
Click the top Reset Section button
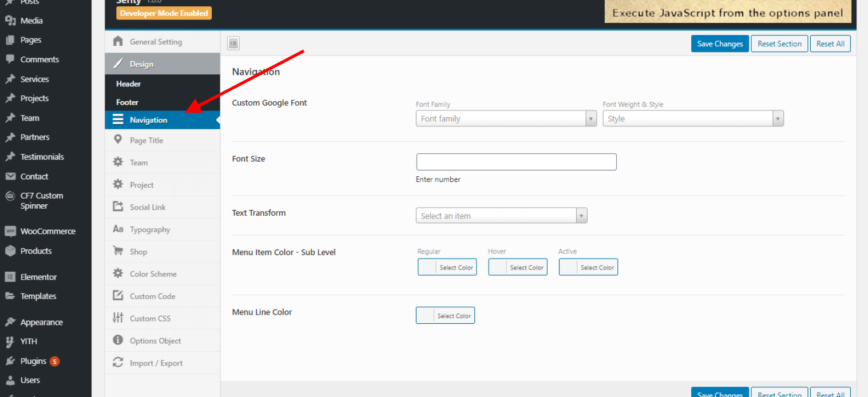point(779,44)
